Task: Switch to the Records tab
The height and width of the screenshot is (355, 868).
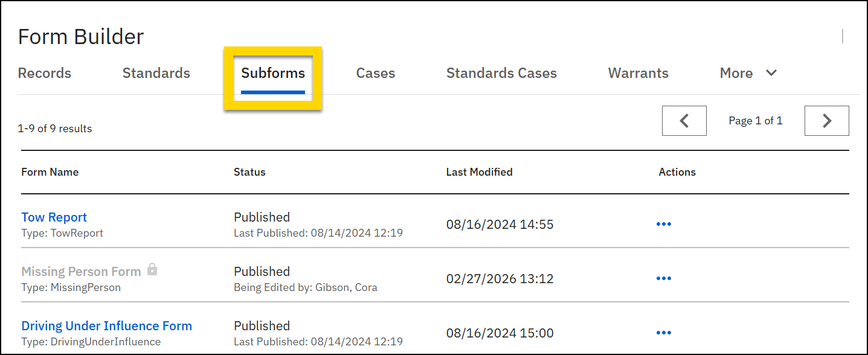Action: click(x=45, y=73)
